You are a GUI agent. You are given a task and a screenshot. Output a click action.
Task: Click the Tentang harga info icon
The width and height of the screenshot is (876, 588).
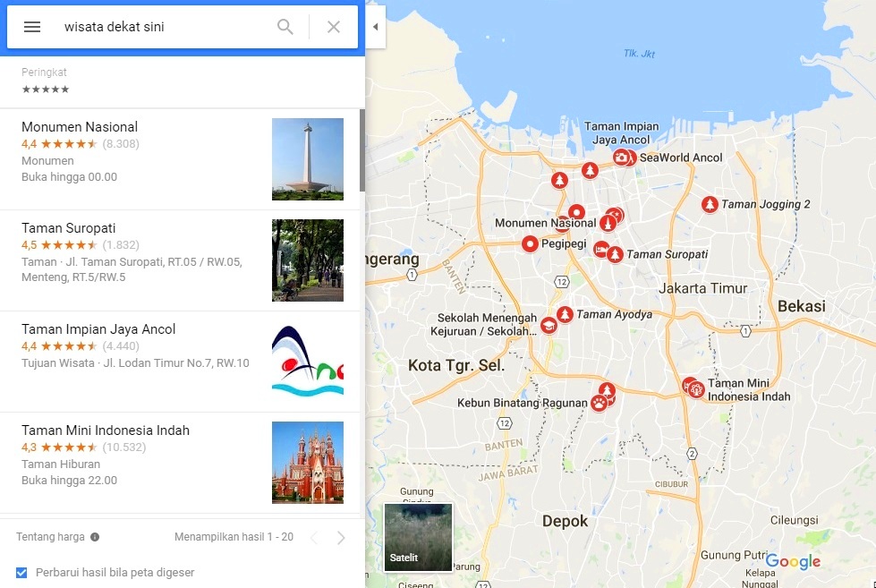click(x=95, y=537)
